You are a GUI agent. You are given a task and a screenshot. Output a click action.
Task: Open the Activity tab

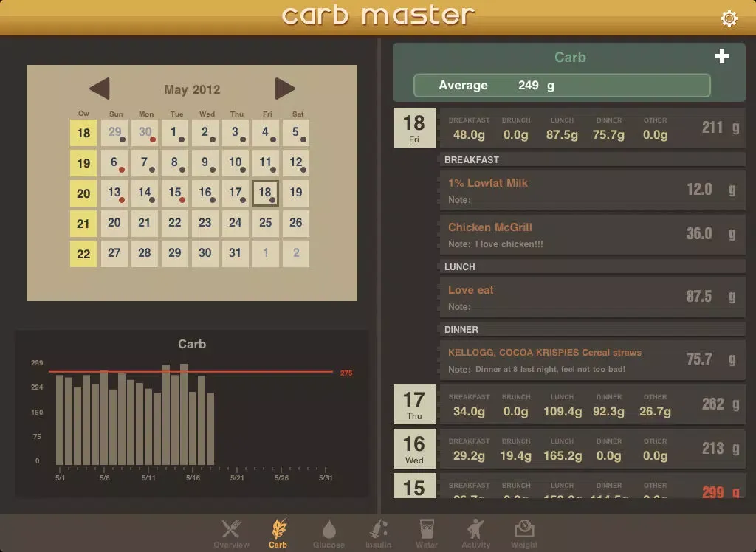click(x=476, y=534)
